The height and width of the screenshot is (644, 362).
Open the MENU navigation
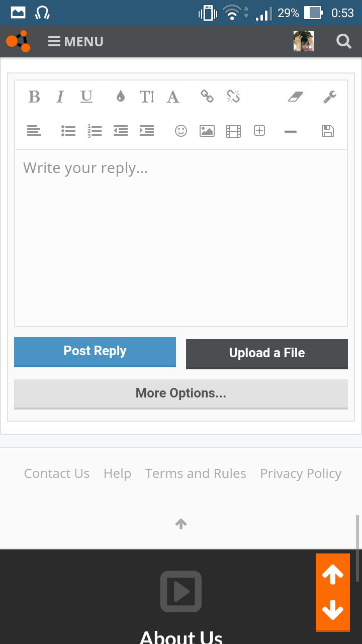click(76, 42)
